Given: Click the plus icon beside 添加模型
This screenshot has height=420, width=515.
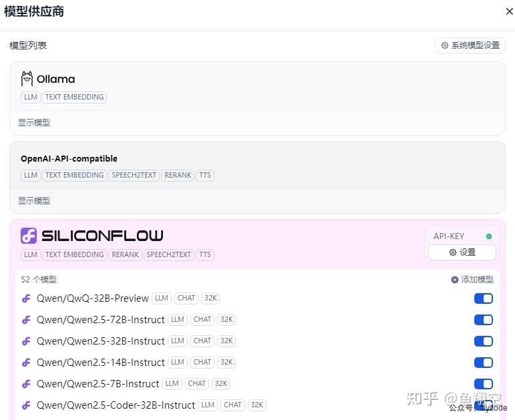Looking at the screenshot, I should [455, 280].
